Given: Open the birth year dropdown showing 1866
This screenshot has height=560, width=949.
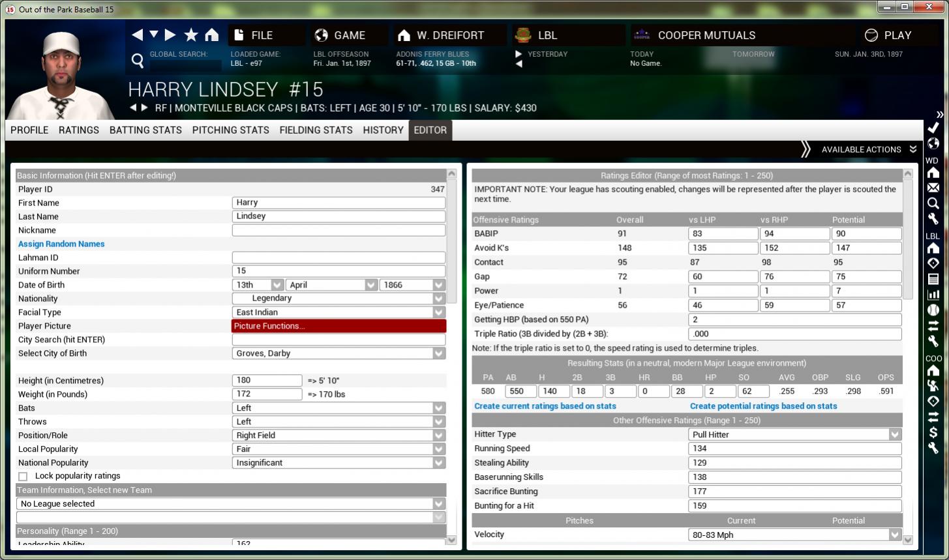Looking at the screenshot, I should [x=412, y=285].
